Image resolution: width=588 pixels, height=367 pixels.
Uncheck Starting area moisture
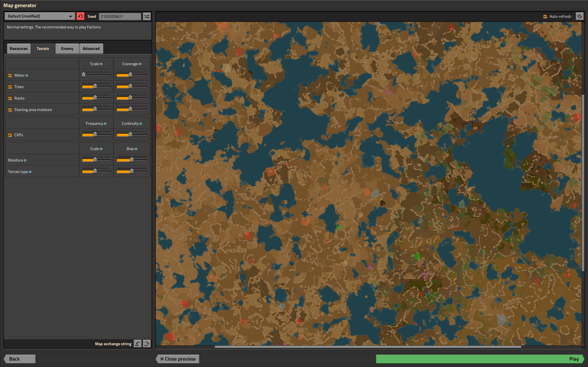[10, 110]
